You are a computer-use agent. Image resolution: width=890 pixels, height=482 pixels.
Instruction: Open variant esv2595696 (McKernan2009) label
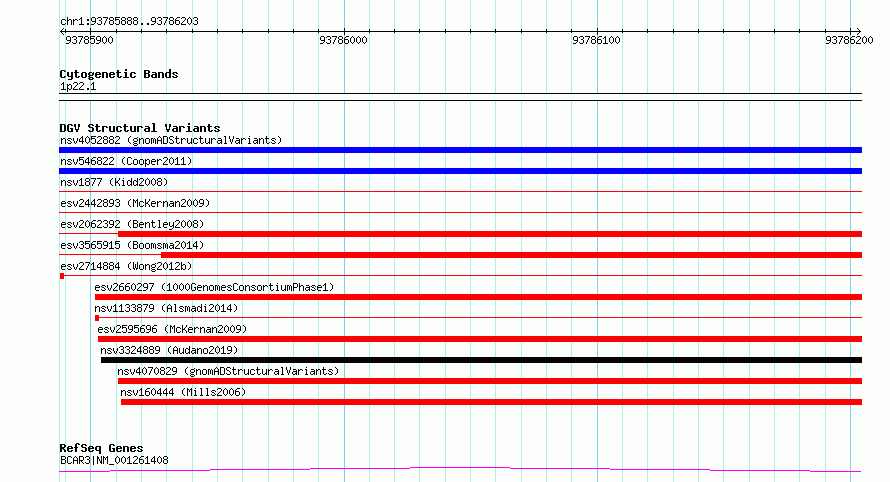tap(172, 329)
